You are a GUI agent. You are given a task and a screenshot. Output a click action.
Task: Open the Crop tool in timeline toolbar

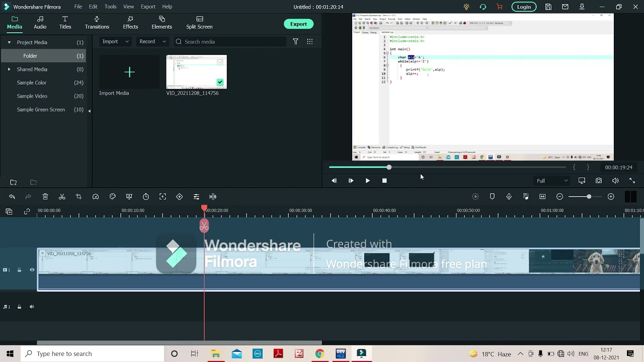pyautogui.click(x=78, y=197)
